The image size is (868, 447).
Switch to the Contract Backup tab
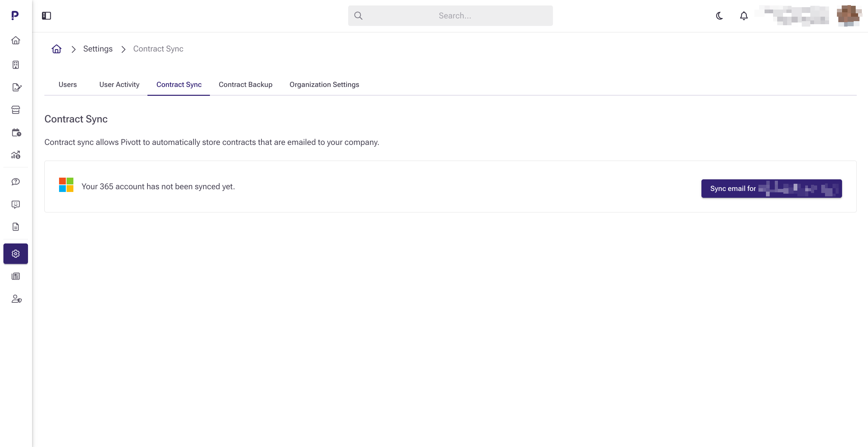click(245, 85)
